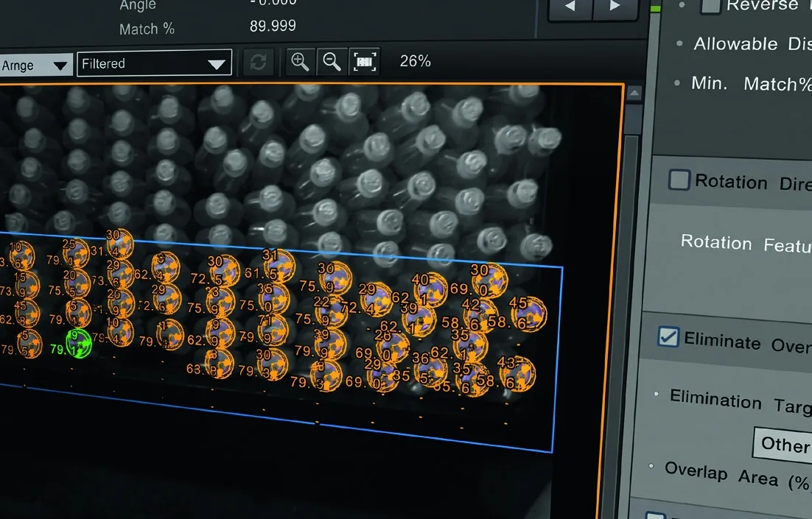Open the Arnge dropdown left of Filtered
The image size is (812, 519).
point(35,65)
